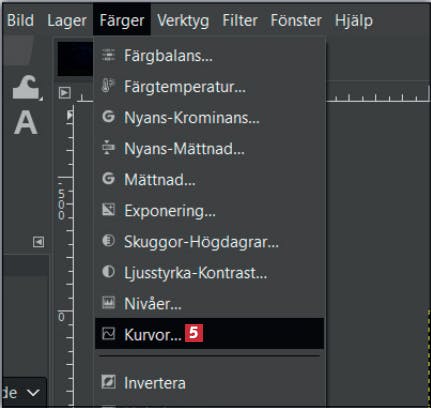This screenshot has height=408, width=431.
Task: Click the Ljusstyrka-Kontrast half-circle icon
Action: point(108,272)
